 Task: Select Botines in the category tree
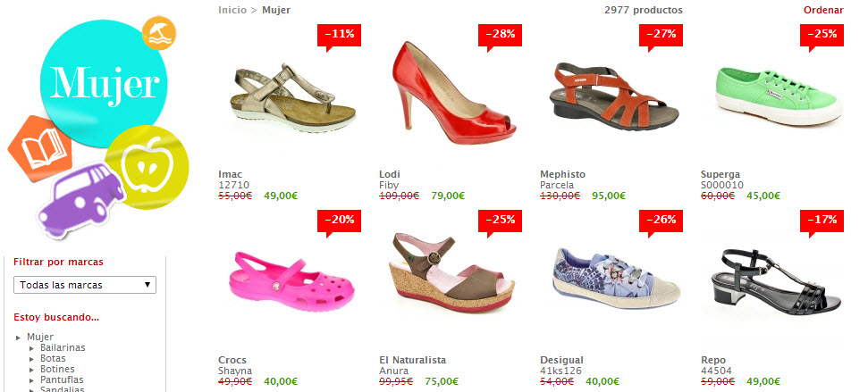click(x=57, y=369)
